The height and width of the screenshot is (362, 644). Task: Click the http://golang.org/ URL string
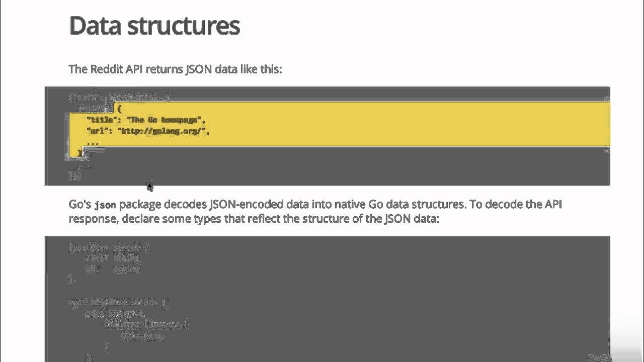[162, 131]
